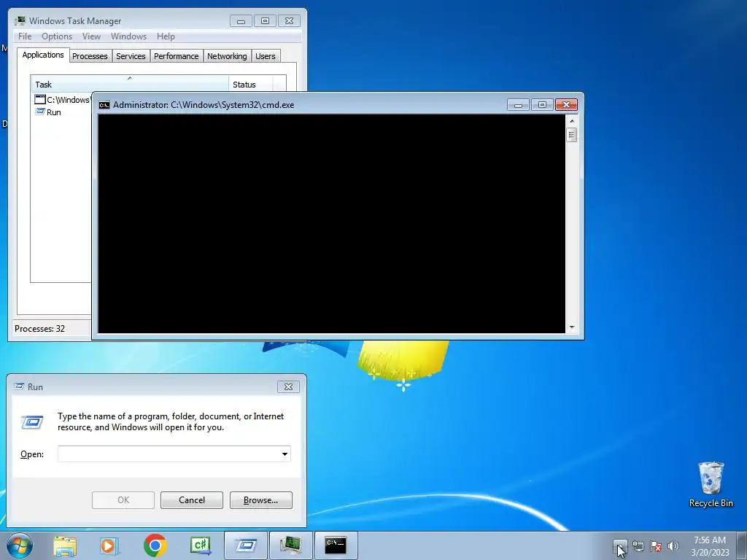Click Browse... in the Run dialog
The width and height of the screenshot is (747, 560).
point(260,500)
